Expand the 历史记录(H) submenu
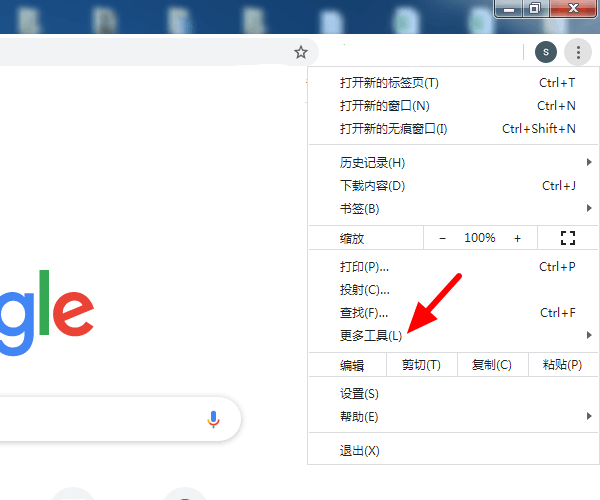Image resolution: width=600 pixels, height=500 pixels. click(453, 163)
